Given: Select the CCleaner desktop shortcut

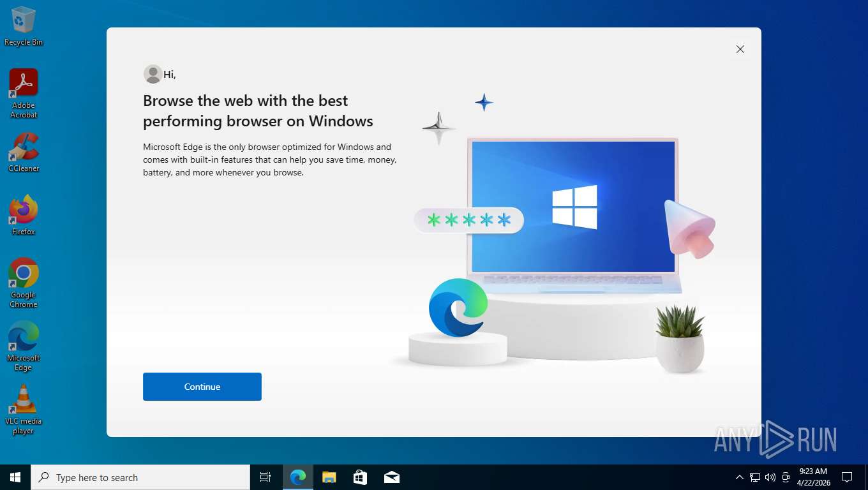Looking at the screenshot, I should 24,152.
